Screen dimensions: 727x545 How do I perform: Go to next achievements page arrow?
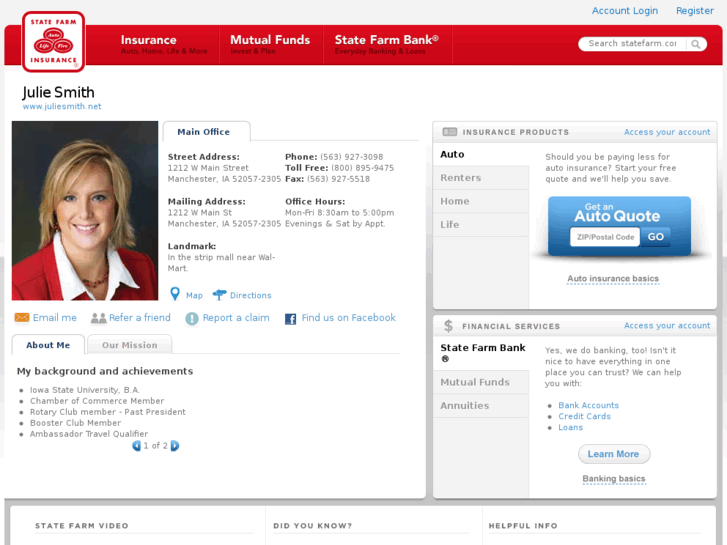click(175, 446)
